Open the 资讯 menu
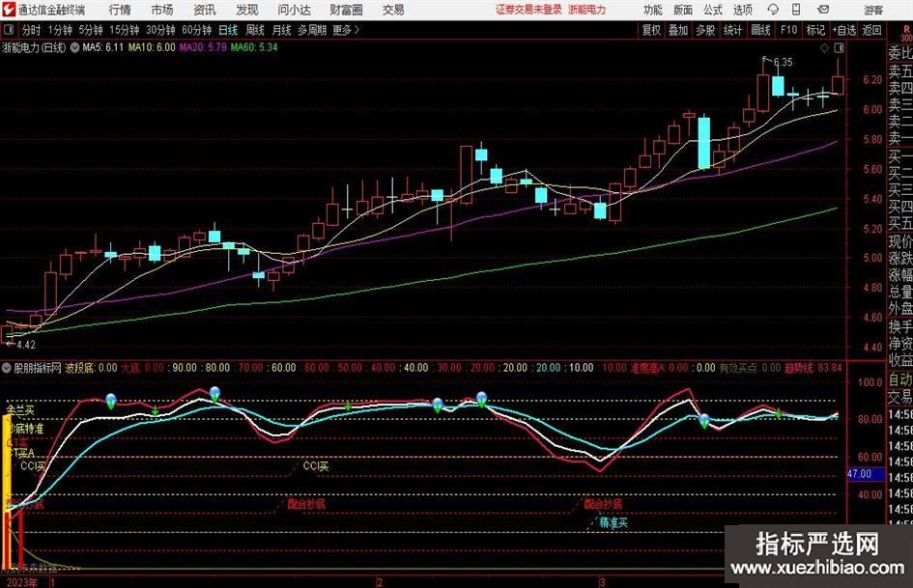Image resolution: width=913 pixels, height=588 pixels. [205, 10]
